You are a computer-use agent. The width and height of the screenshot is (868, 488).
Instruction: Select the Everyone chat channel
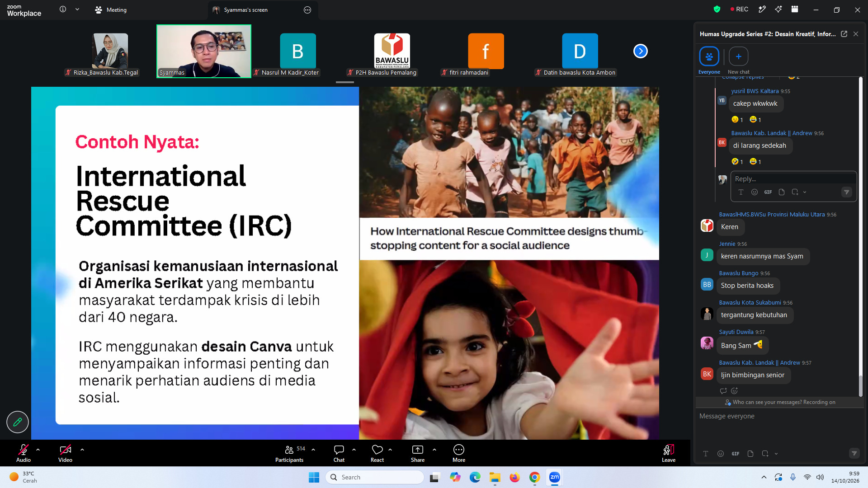pyautogui.click(x=709, y=61)
